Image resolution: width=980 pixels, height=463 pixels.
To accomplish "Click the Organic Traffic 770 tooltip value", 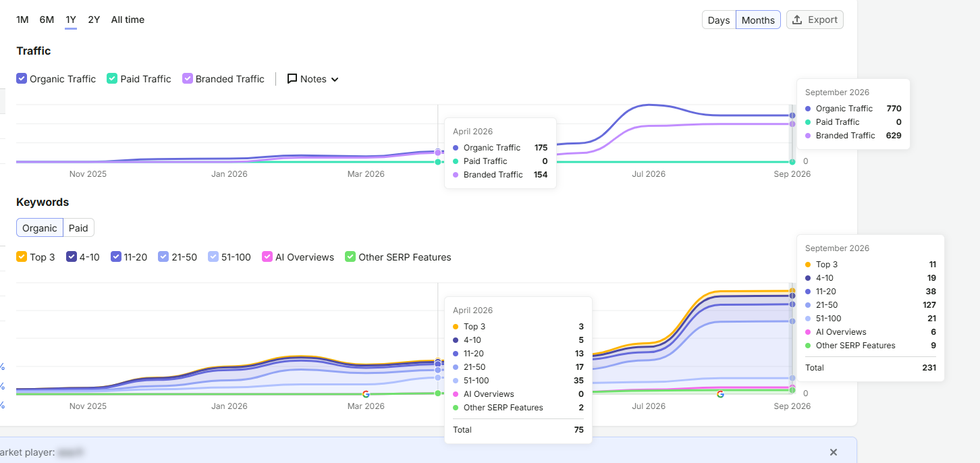I will 894,109.
